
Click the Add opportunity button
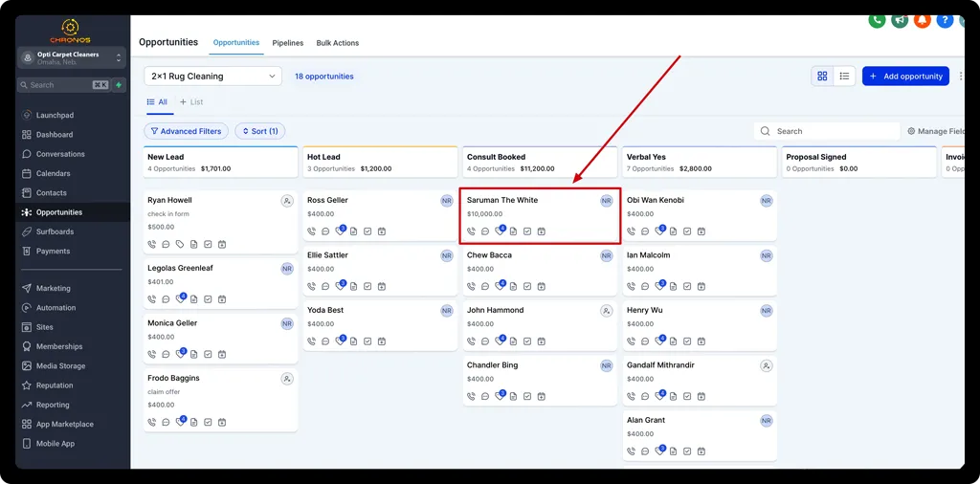(x=905, y=77)
